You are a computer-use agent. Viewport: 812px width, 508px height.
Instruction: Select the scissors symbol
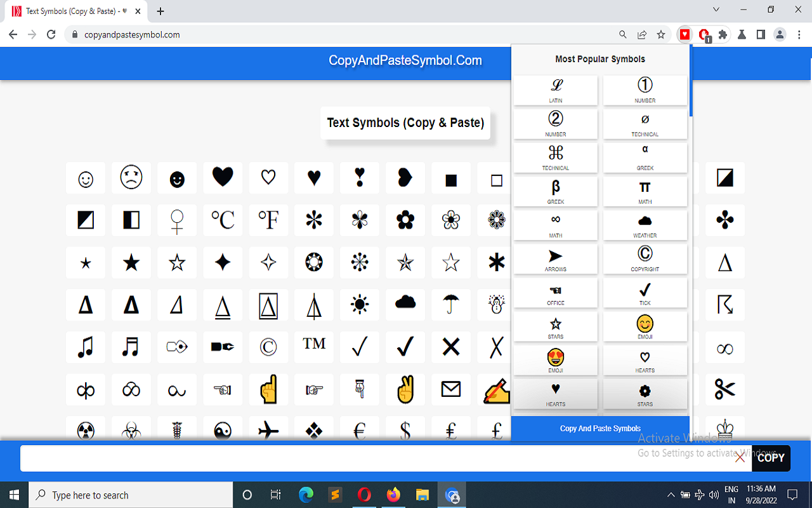725,389
